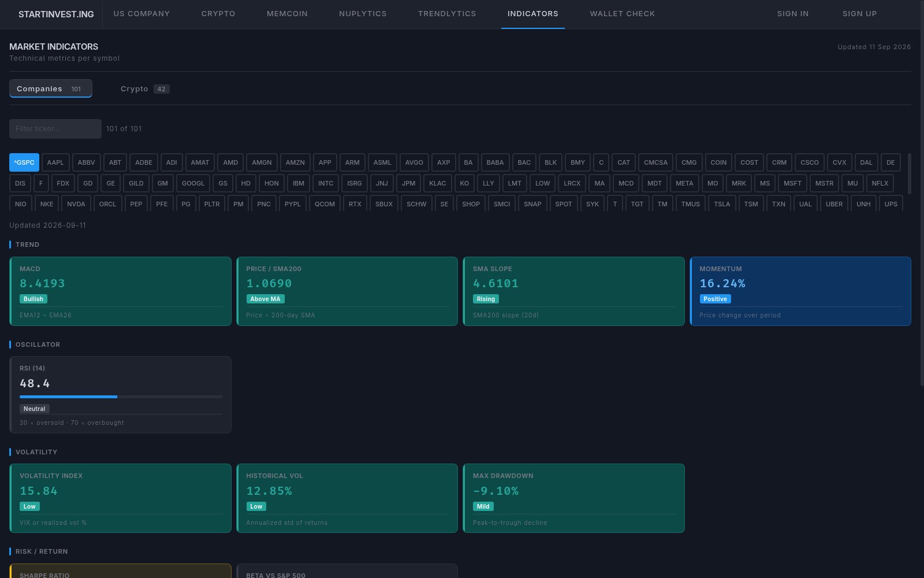Select the Companies 101 tab
Screen dimensions: 924x578
[x=51, y=88]
